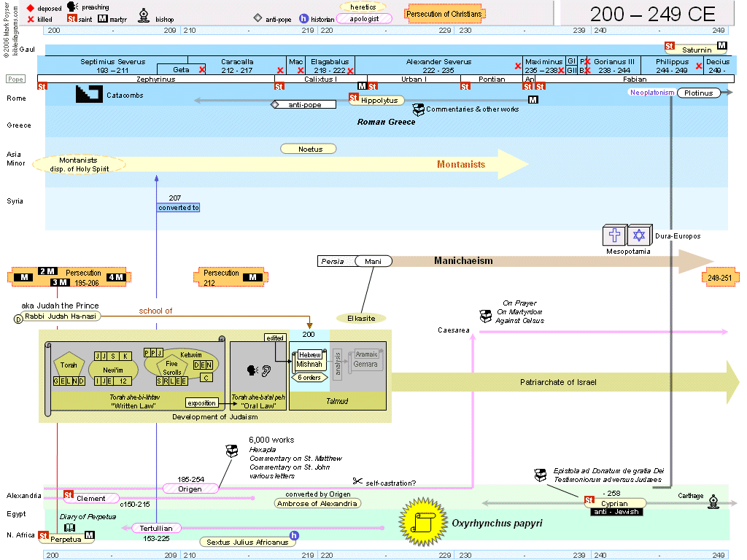747x560 pixels.
Task: Click the Mani oval next to Persia
Action: point(373,261)
